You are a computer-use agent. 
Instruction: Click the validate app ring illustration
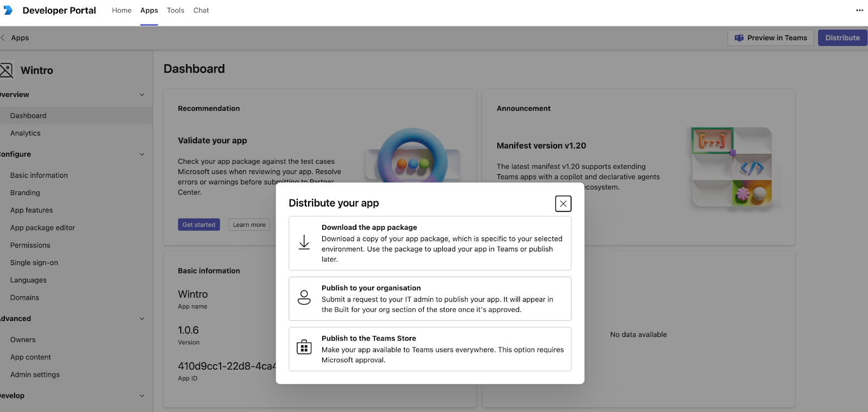(x=412, y=155)
